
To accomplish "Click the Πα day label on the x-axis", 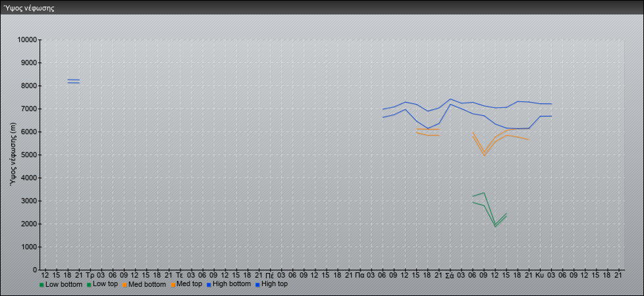I will point(360,275).
